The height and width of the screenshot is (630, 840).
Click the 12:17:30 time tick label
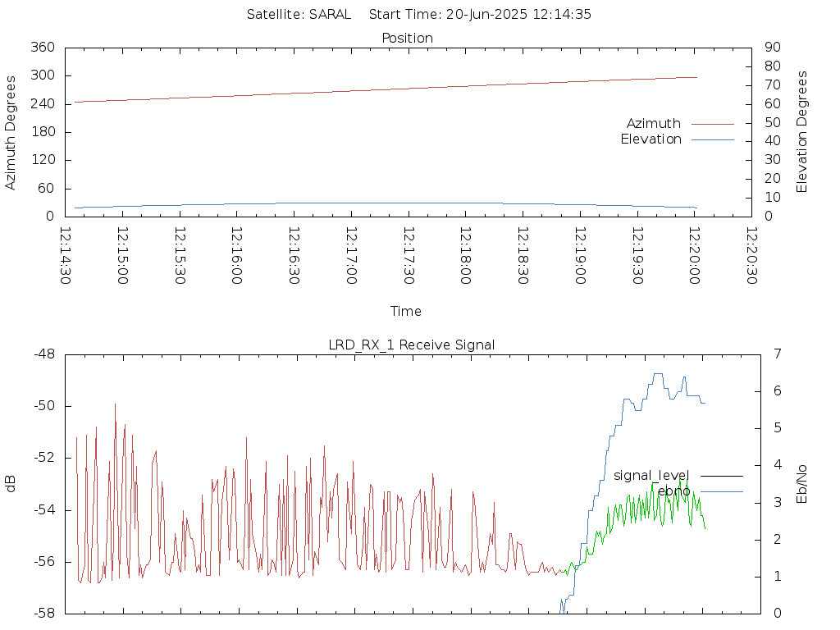pyautogui.click(x=409, y=256)
